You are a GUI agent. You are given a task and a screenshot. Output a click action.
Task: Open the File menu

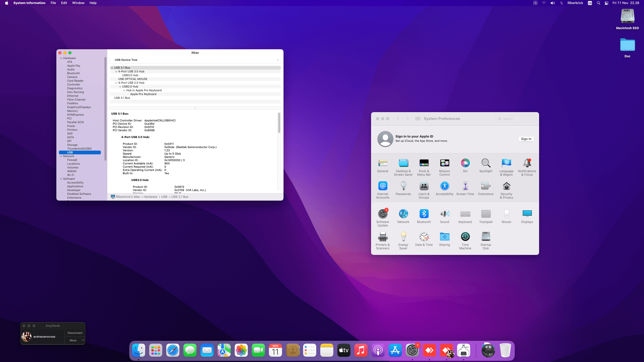tap(53, 3)
